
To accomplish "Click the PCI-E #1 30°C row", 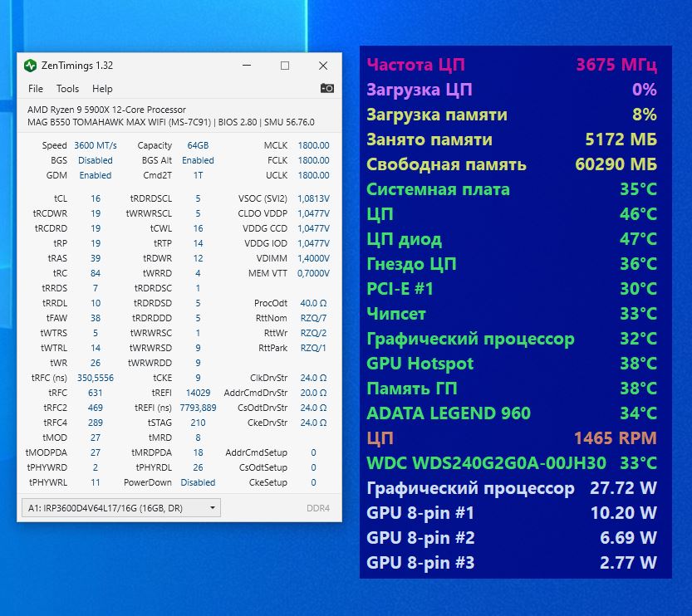I will [x=512, y=289].
